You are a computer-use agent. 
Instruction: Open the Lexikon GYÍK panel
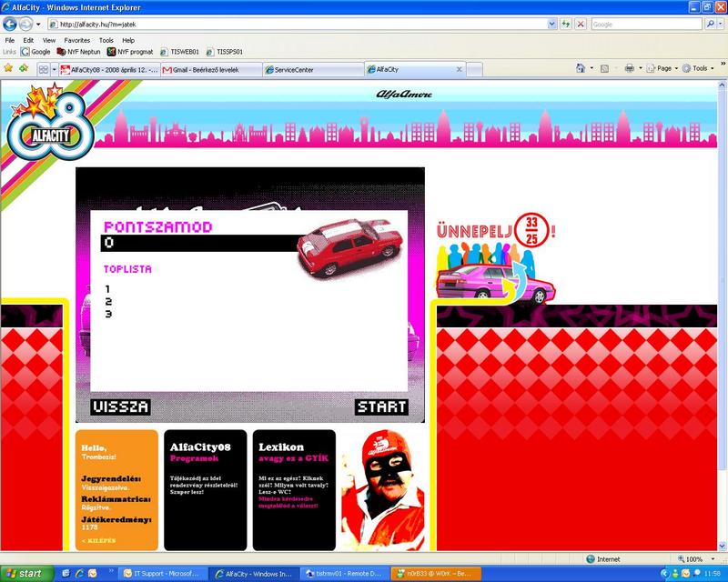coord(294,490)
